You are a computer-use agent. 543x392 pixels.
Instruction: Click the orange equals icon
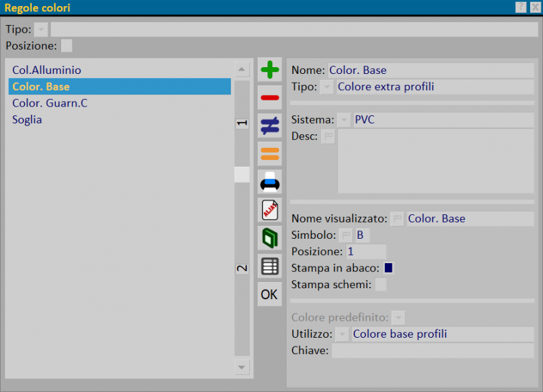tap(269, 154)
